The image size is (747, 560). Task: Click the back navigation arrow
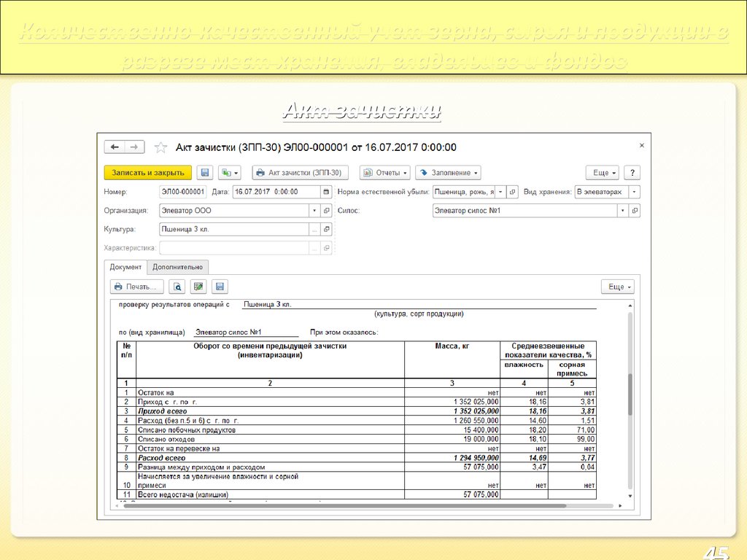pyautogui.click(x=115, y=147)
